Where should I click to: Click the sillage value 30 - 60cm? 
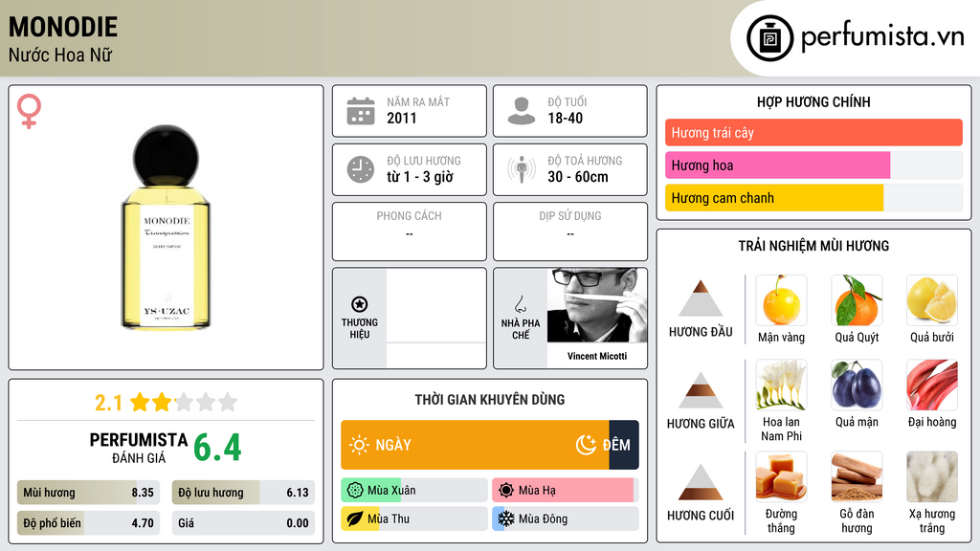(577, 177)
